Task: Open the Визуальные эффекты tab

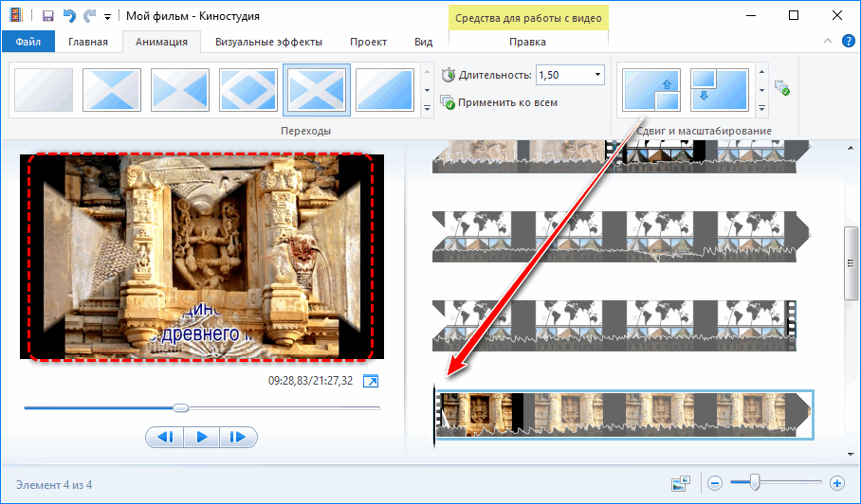Action: click(268, 42)
